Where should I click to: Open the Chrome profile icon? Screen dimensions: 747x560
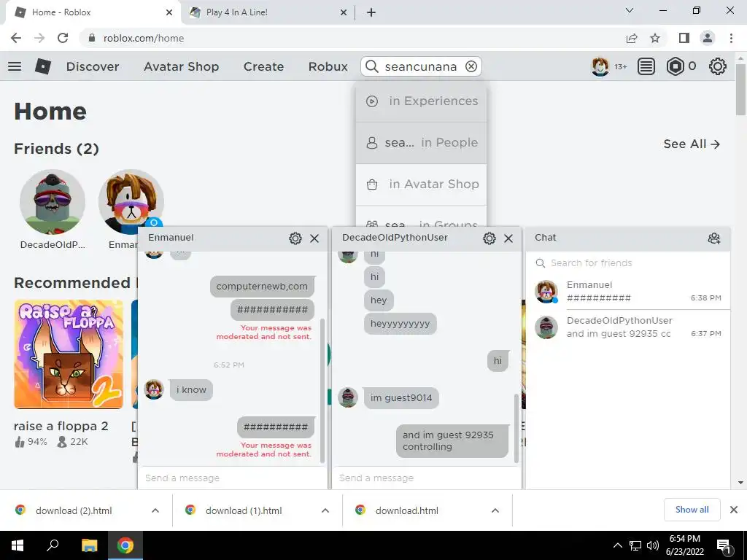708,38
